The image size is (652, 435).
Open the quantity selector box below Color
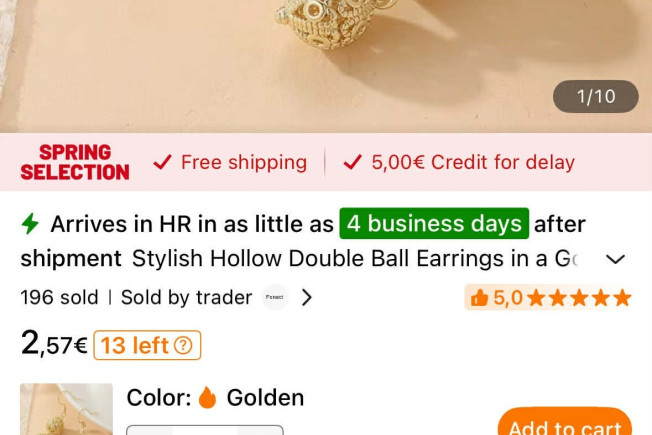205,430
